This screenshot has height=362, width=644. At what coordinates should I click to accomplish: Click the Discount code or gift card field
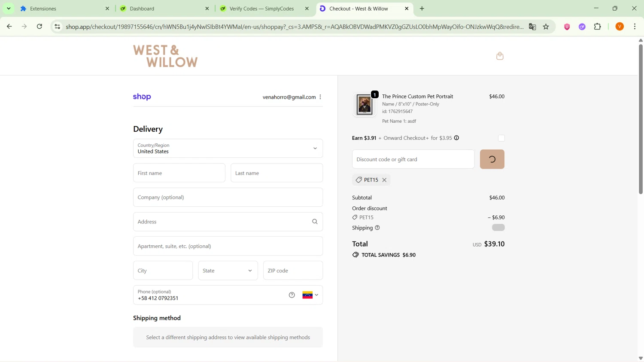(413, 160)
